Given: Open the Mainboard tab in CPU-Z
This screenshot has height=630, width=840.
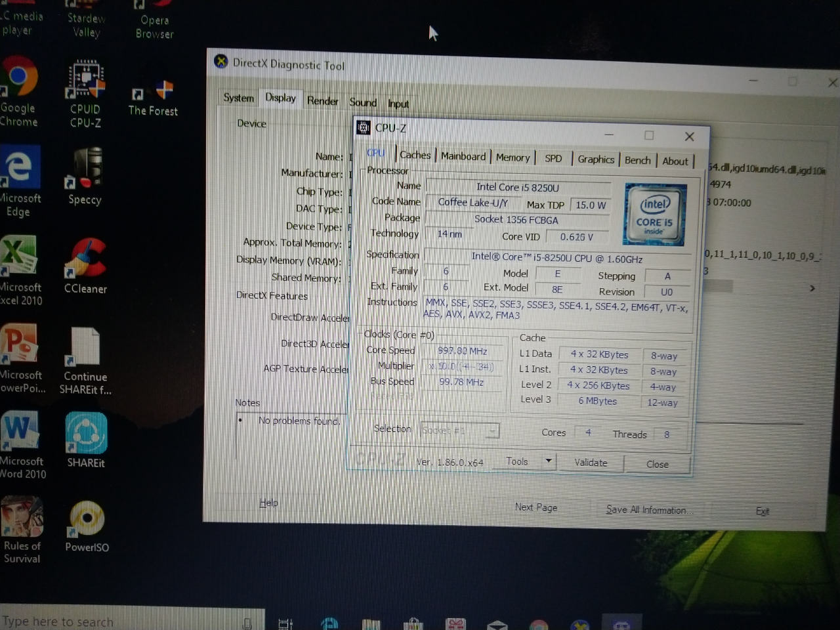Looking at the screenshot, I should coord(463,156).
